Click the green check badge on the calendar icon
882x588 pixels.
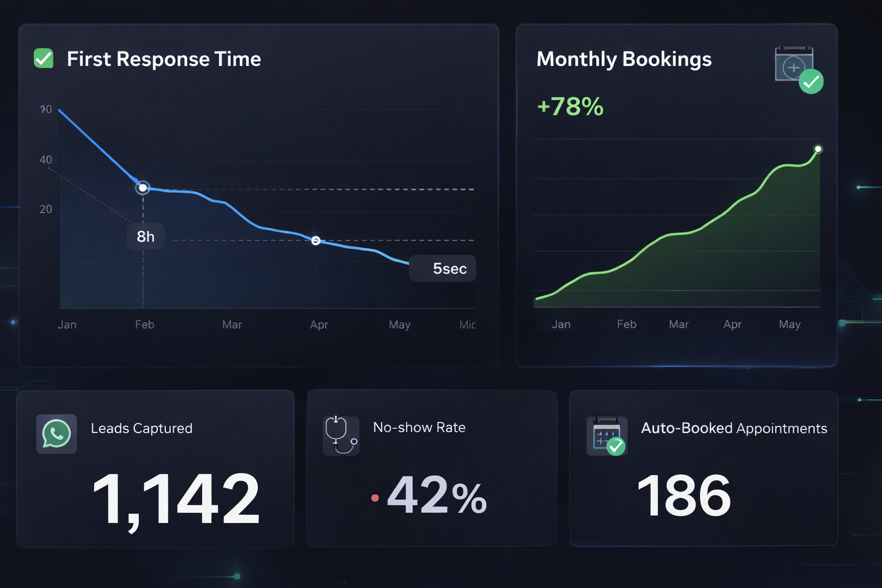pos(811,83)
